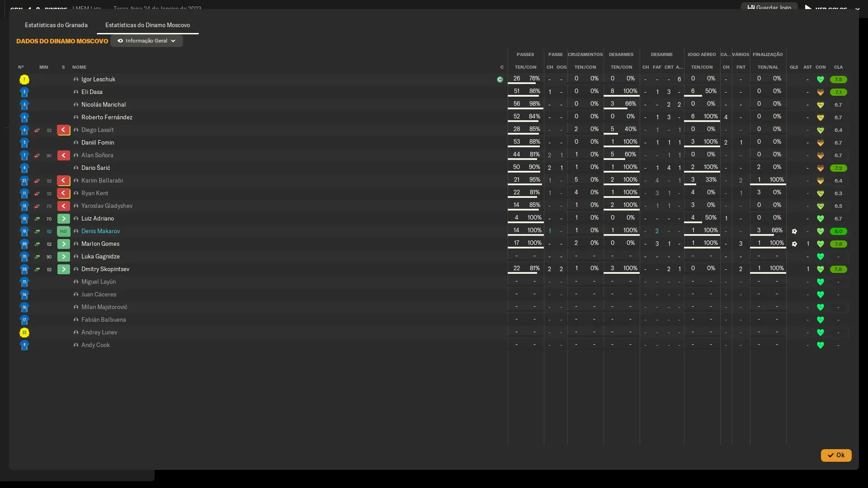Click Diego Laxalt's swap arrows icon

pos(37,130)
